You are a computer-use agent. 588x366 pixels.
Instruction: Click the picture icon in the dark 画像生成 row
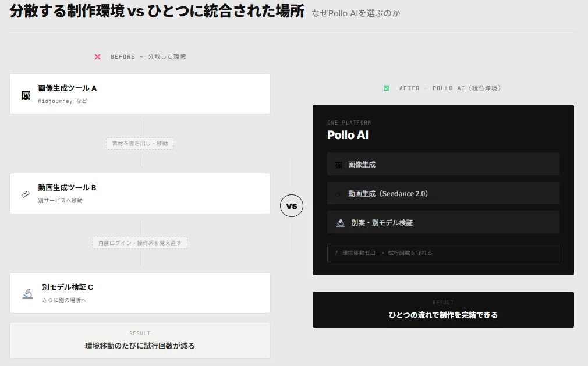339,165
